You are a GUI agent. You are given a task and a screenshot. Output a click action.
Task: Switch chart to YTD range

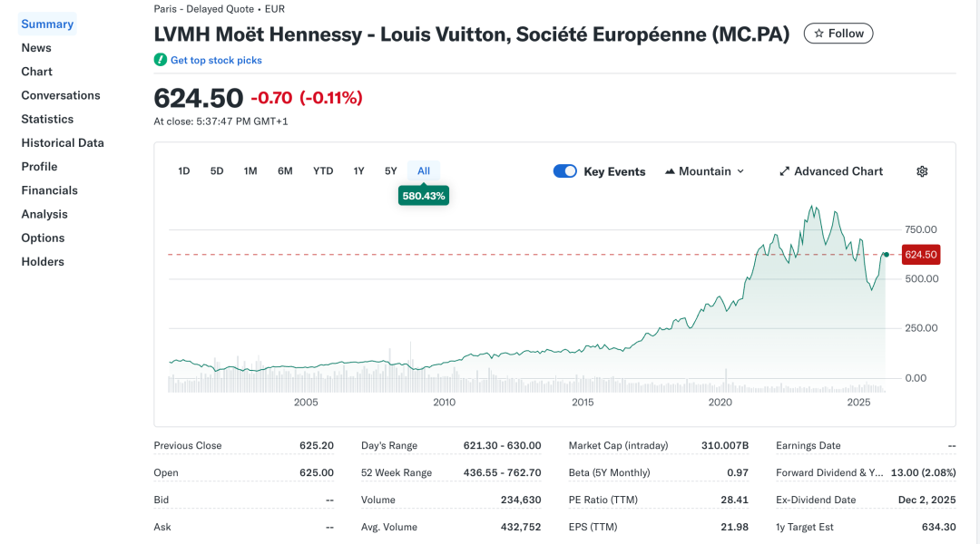pyautogui.click(x=323, y=170)
